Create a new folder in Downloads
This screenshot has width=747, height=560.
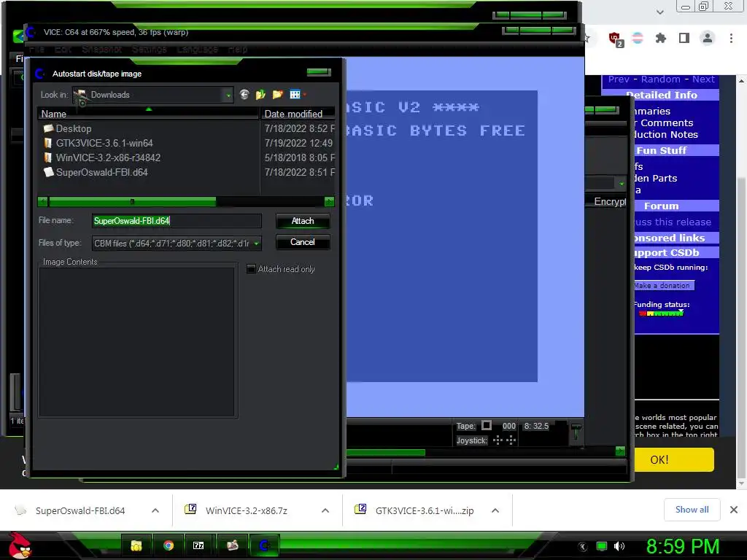click(x=278, y=94)
